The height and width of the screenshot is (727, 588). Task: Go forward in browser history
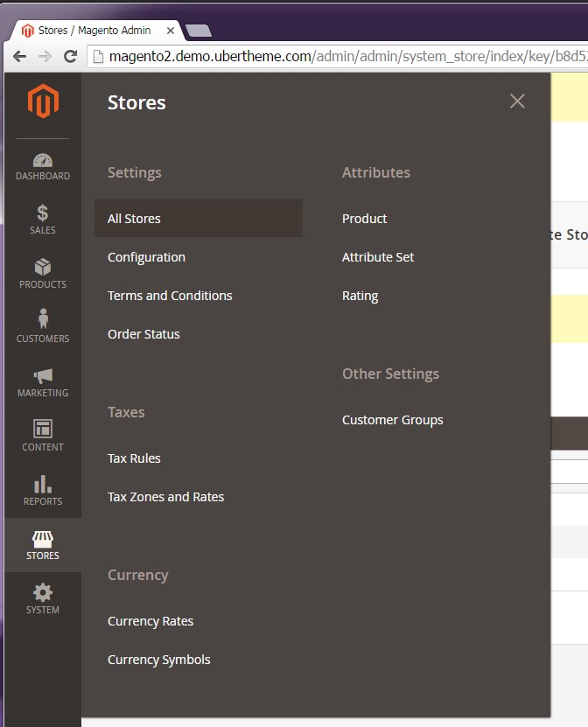coord(45,57)
